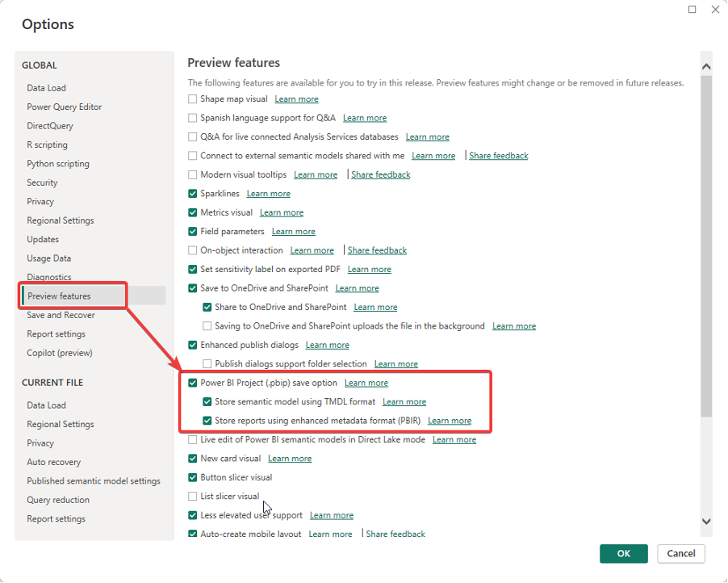The width and height of the screenshot is (728, 583).
Task: Open Usage Data settings
Action: point(48,258)
